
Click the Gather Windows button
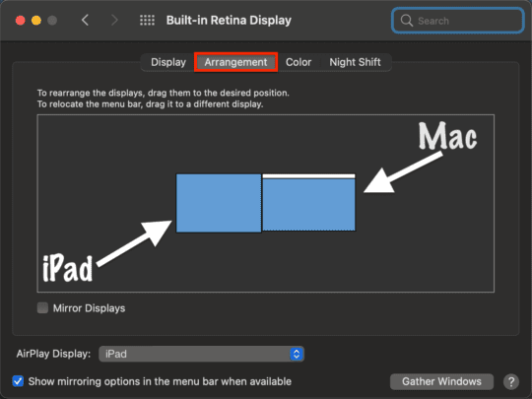click(441, 381)
